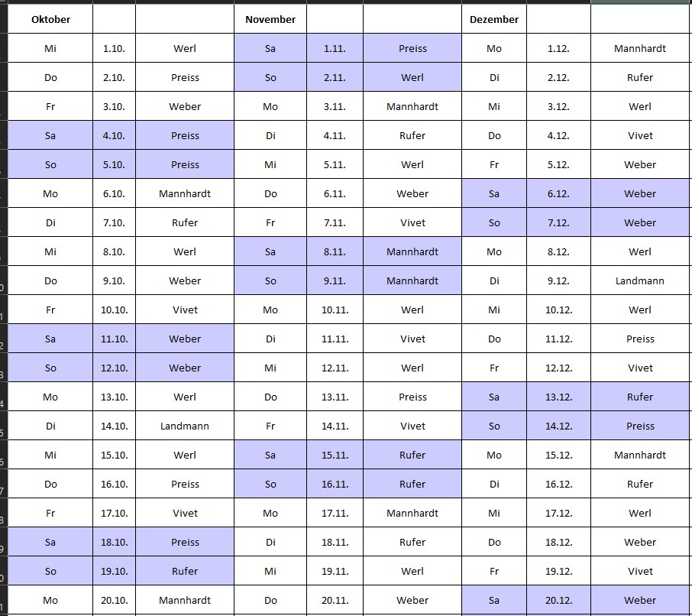The width and height of the screenshot is (692, 616).
Task: Select the Mannhardt cell for 1.12.
Action: tap(640, 48)
